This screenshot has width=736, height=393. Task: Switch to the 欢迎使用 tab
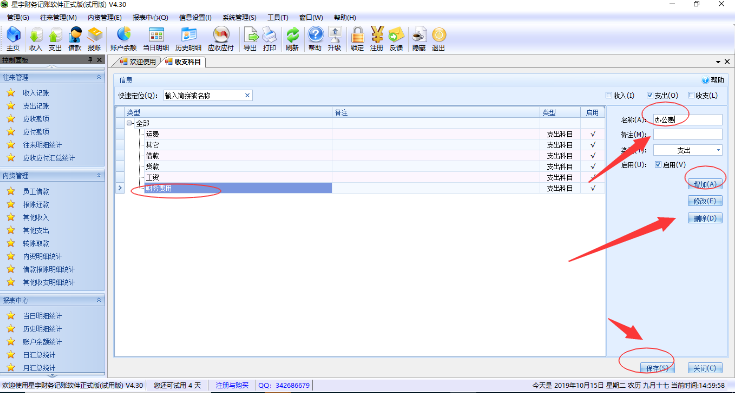138,62
